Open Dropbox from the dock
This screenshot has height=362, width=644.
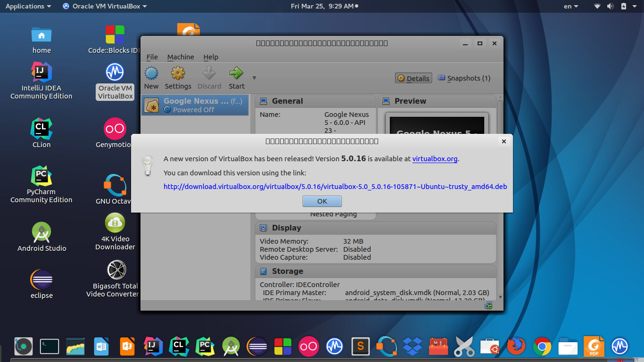(x=413, y=346)
